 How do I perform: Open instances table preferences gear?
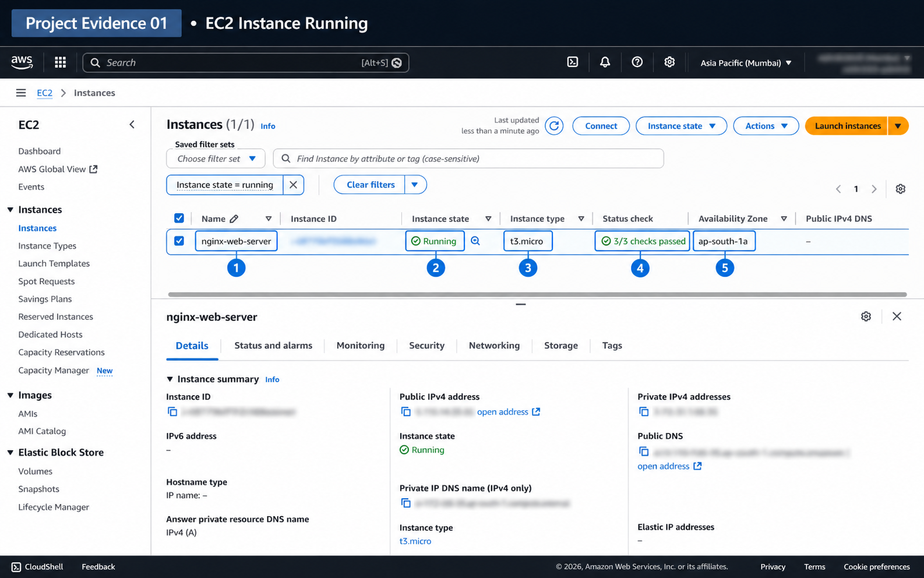[901, 189]
